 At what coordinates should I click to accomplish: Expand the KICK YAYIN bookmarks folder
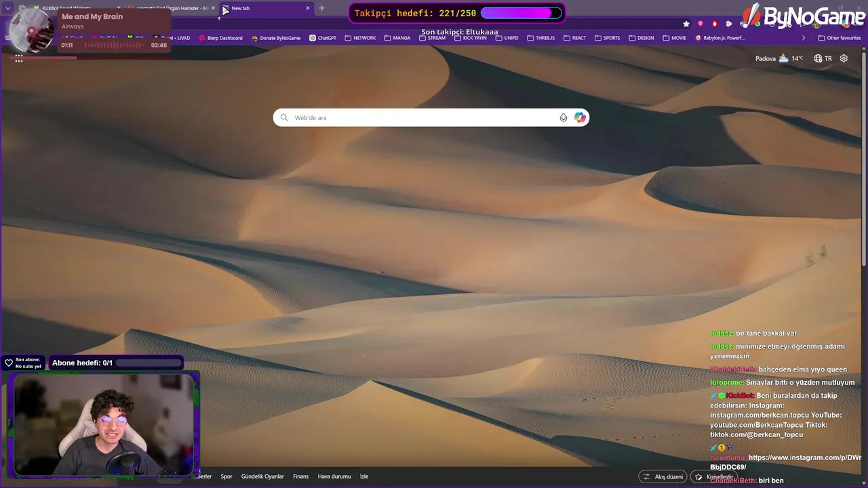point(470,38)
